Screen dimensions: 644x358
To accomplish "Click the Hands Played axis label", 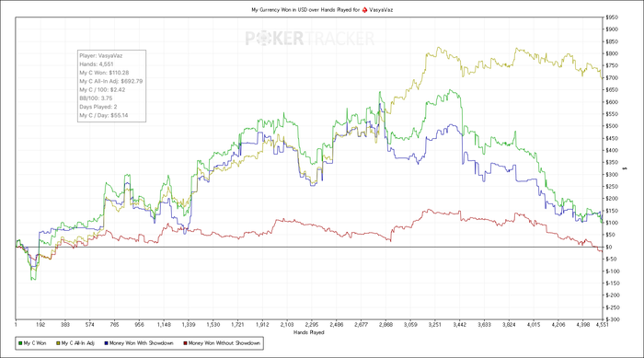I will pyautogui.click(x=309, y=332).
